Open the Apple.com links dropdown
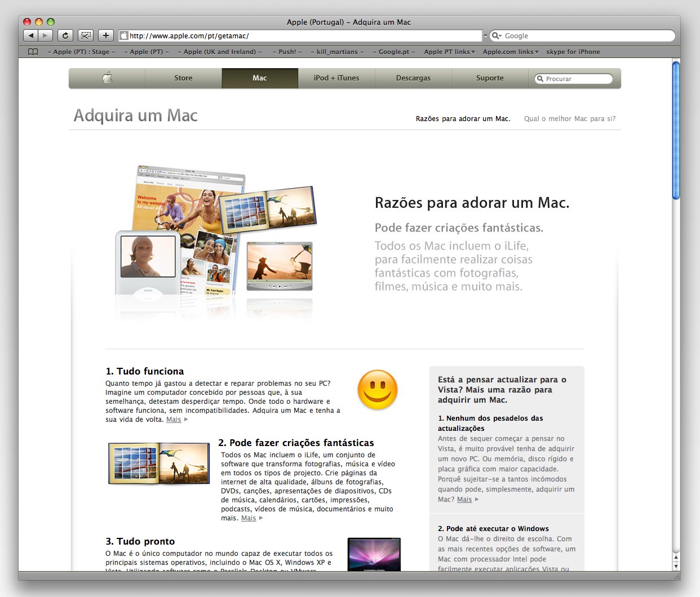Screen dimensions: 700x597 coord(511,51)
